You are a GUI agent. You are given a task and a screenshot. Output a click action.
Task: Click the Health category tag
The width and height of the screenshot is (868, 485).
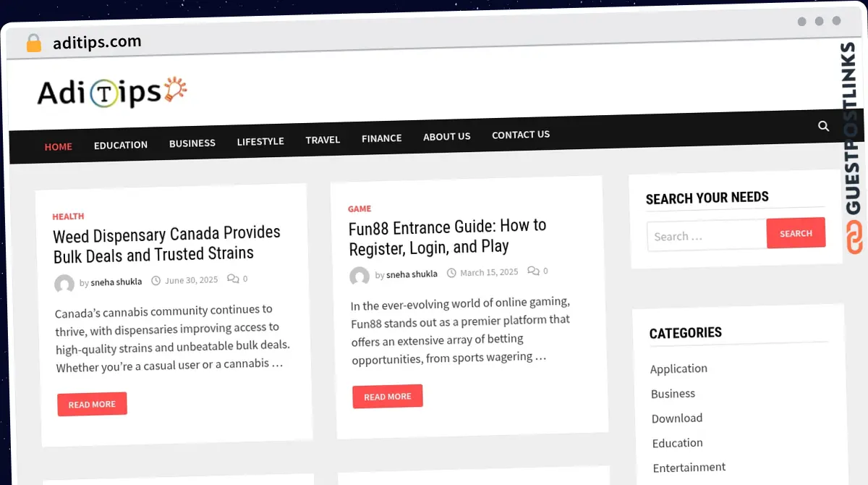(x=68, y=216)
